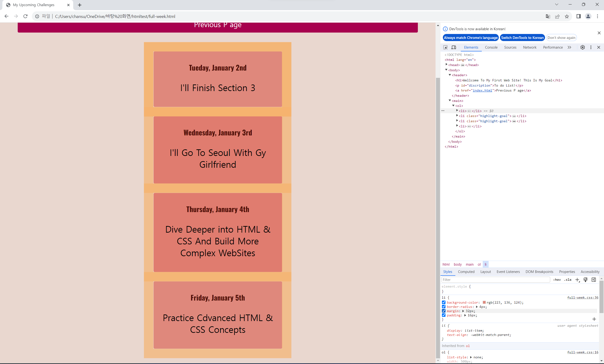Viewport: 604px width, 364px height.
Task: Expand the head element node
Action: pyautogui.click(x=446, y=64)
